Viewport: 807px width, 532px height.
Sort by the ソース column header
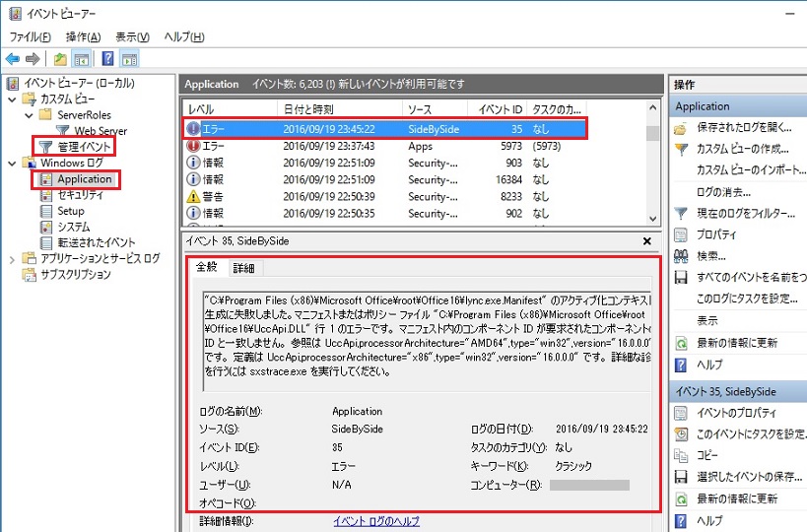[x=435, y=109]
